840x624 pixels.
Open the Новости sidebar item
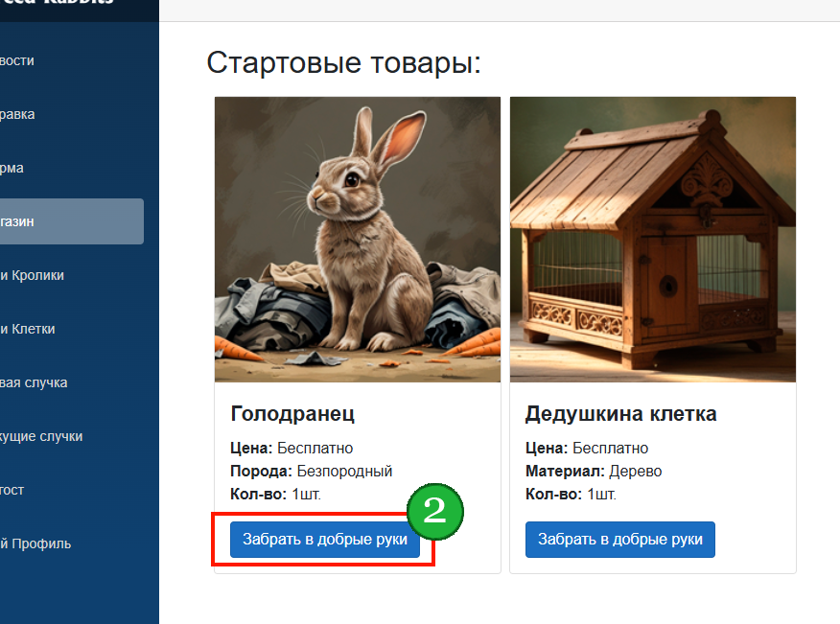17,60
